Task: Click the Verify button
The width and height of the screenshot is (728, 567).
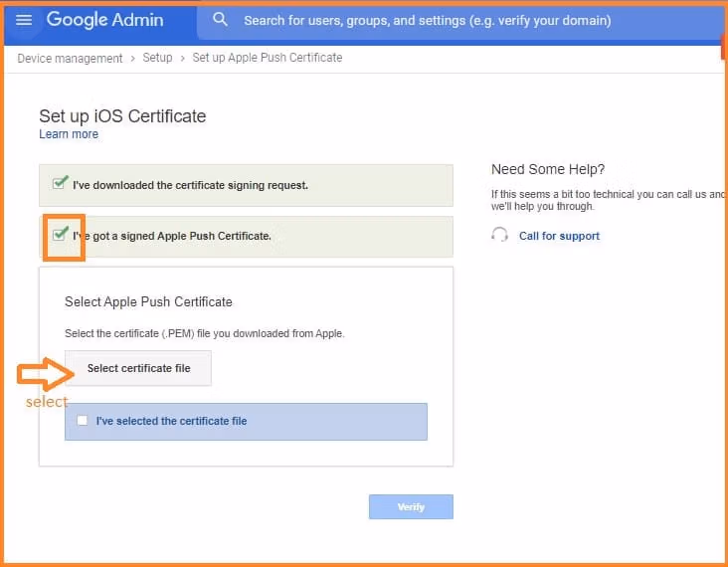Action: [411, 506]
